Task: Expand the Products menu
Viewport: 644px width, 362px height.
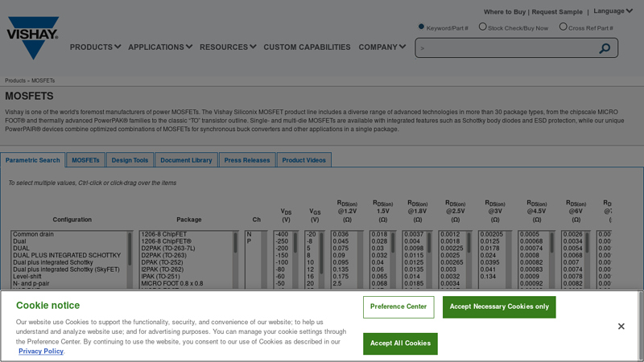Action: (95, 47)
